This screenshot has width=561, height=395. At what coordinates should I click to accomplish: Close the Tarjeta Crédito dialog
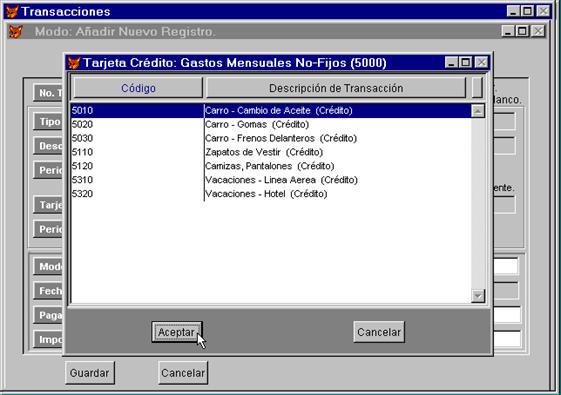pyautogui.click(x=482, y=63)
